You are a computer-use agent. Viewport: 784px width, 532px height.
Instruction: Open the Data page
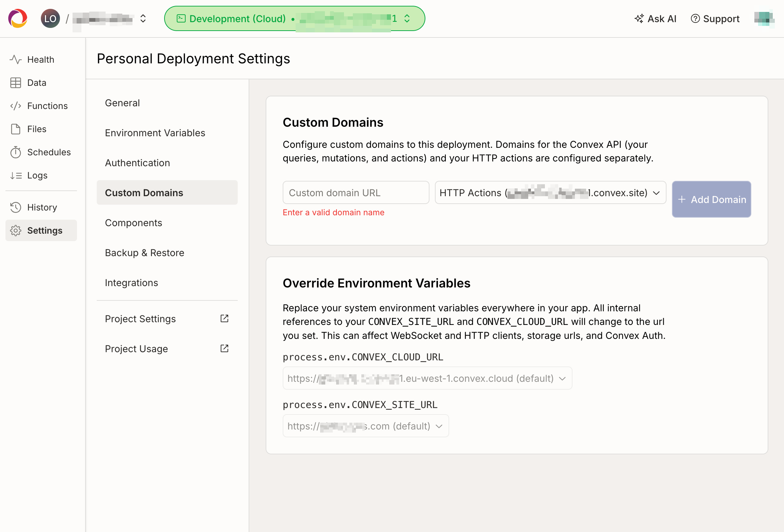pyautogui.click(x=36, y=83)
